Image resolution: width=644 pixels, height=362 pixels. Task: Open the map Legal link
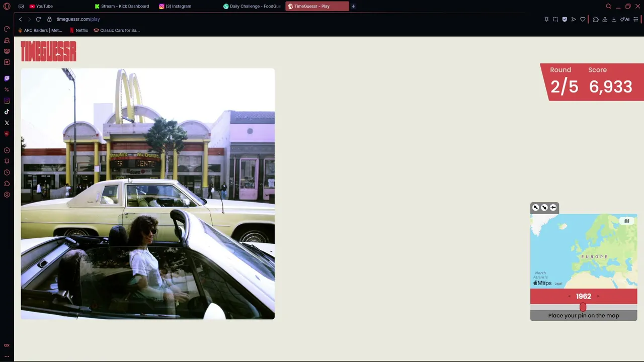pyautogui.click(x=558, y=284)
